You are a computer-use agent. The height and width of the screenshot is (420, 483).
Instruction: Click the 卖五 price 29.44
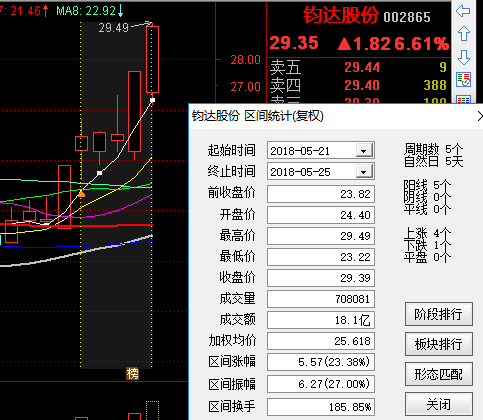[x=362, y=67]
